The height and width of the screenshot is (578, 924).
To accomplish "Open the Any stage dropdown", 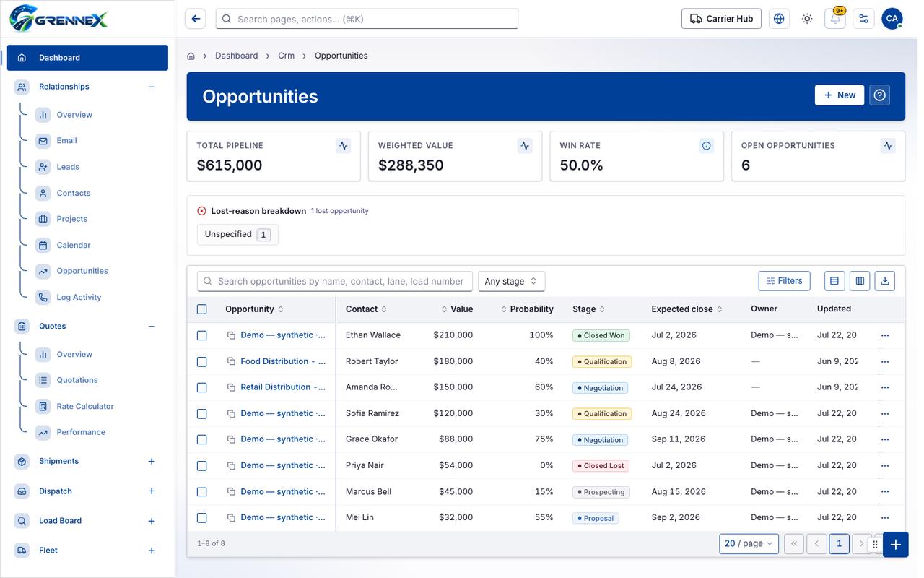I will tap(511, 281).
